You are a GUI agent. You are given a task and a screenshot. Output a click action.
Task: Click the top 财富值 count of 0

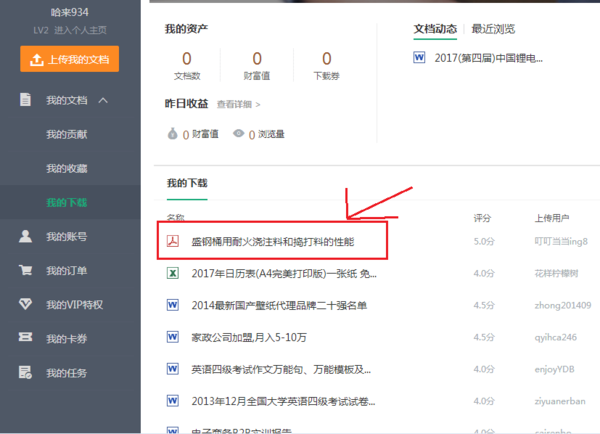[257, 59]
